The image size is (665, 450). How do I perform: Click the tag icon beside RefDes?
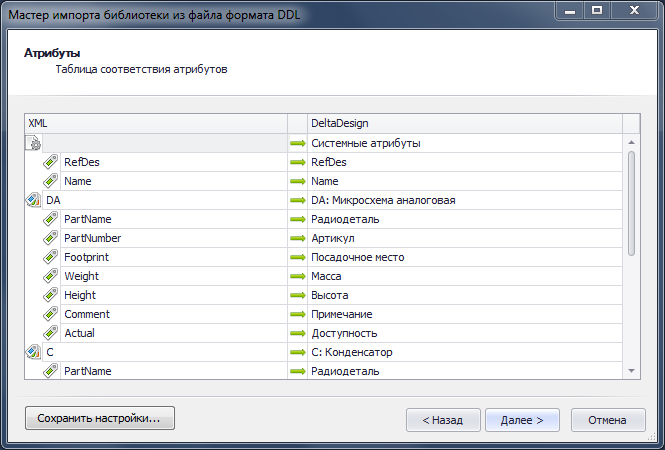[50, 162]
